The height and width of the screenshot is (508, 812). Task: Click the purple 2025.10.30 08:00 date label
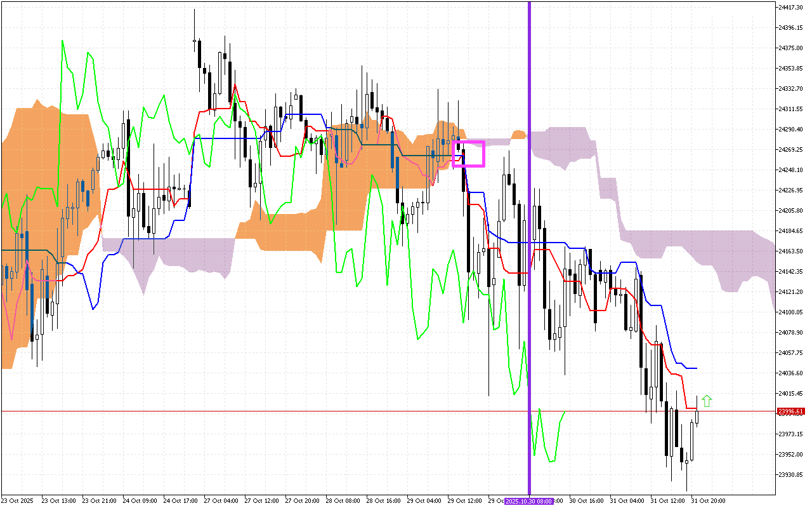(x=528, y=501)
